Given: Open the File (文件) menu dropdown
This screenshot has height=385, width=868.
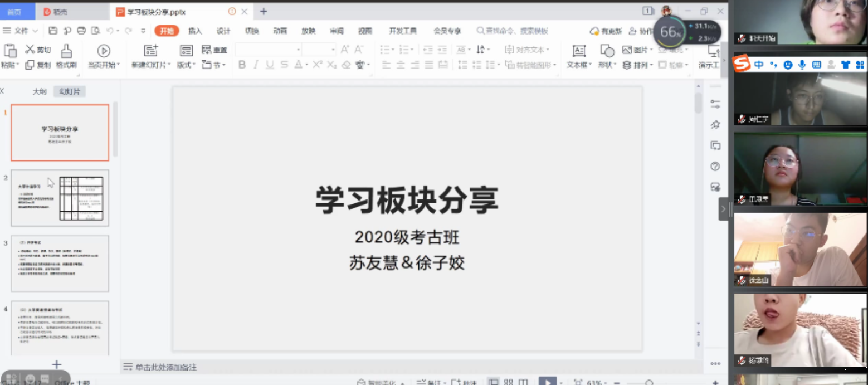Looking at the screenshot, I should pos(21,31).
